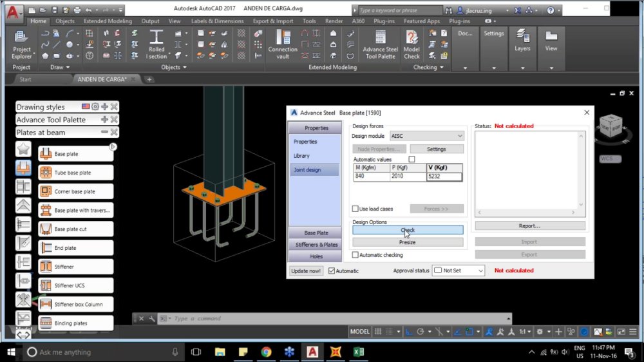Expand the Checking panel dropdown
The width and height of the screenshot is (644, 362).
(x=428, y=67)
